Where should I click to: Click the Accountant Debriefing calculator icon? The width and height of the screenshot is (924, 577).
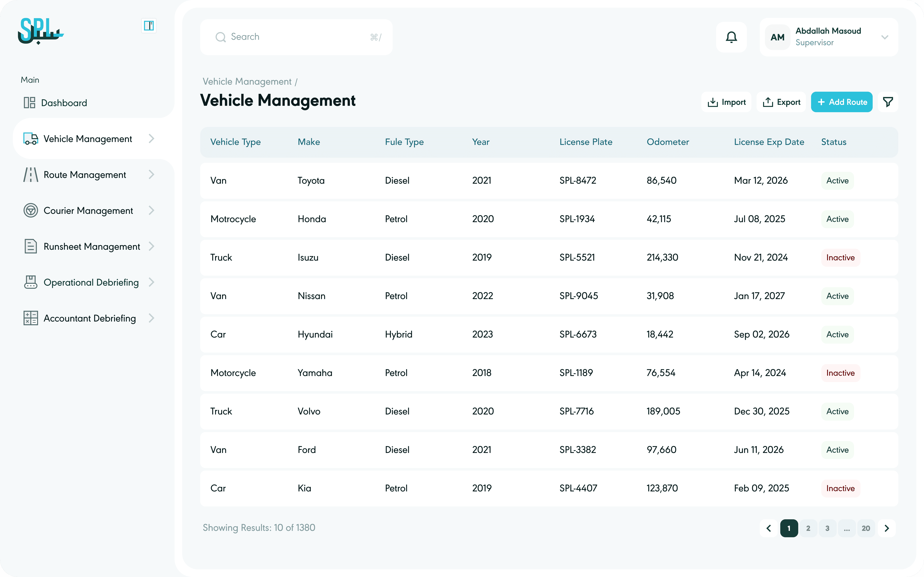(30, 318)
